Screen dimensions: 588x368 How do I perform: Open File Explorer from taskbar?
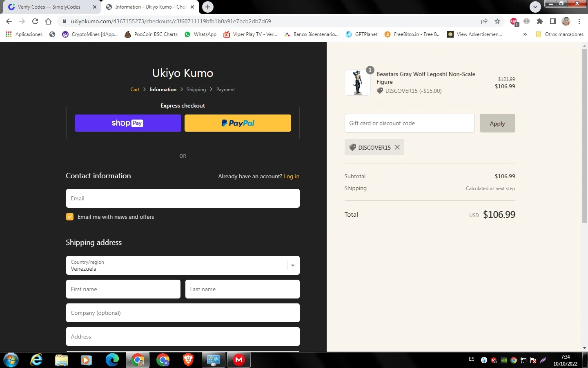coord(62,360)
